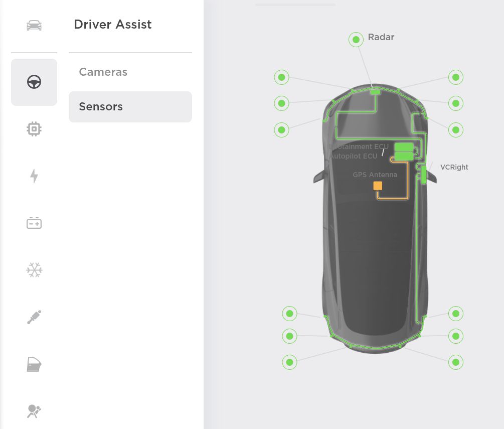Viewport: 504px width, 429px height.
Task: Select bottom rear-left ultrasonic sensor dot
Action: [x=289, y=362]
